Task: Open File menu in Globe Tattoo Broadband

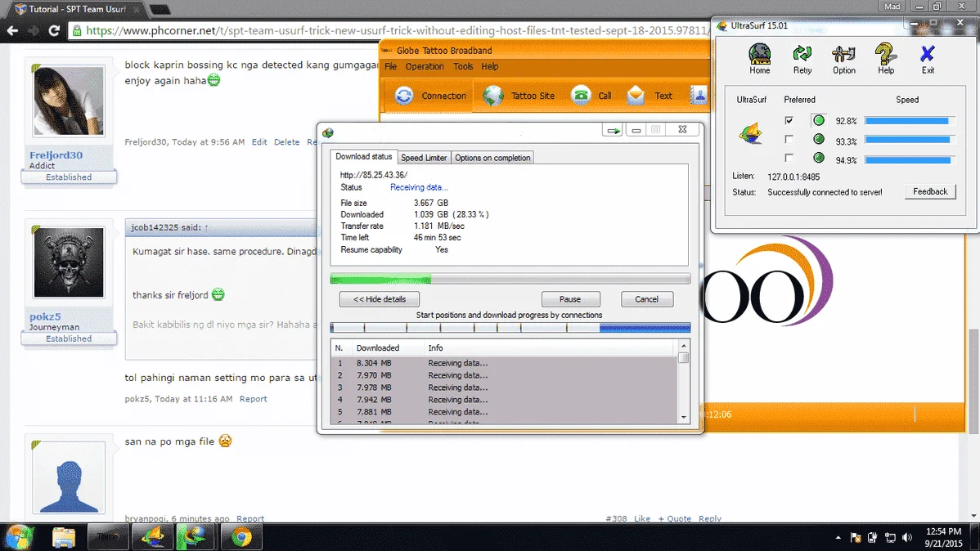Action: (391, 66)
